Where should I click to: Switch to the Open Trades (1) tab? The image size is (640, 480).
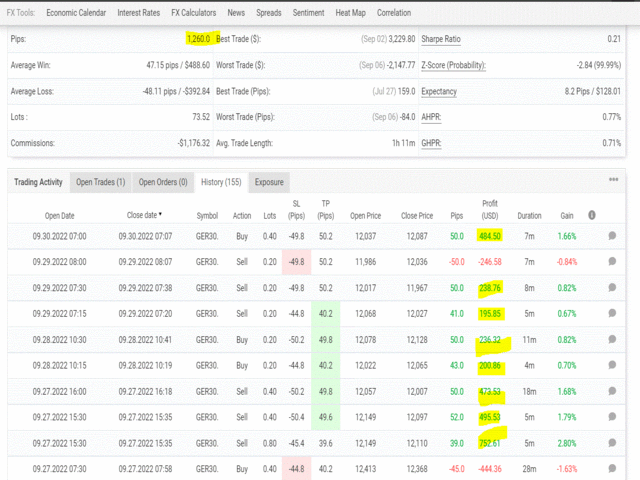tap(101, 182)
